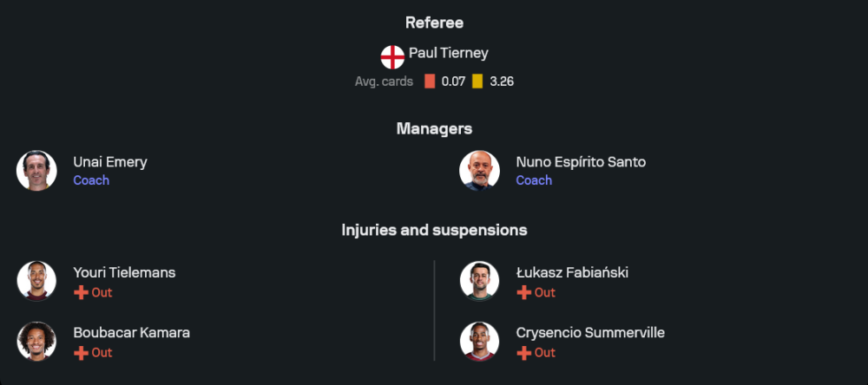Click the red card average icon
Image resolution: width=868 pixels, height=385 pixels.
pos(430,82)
